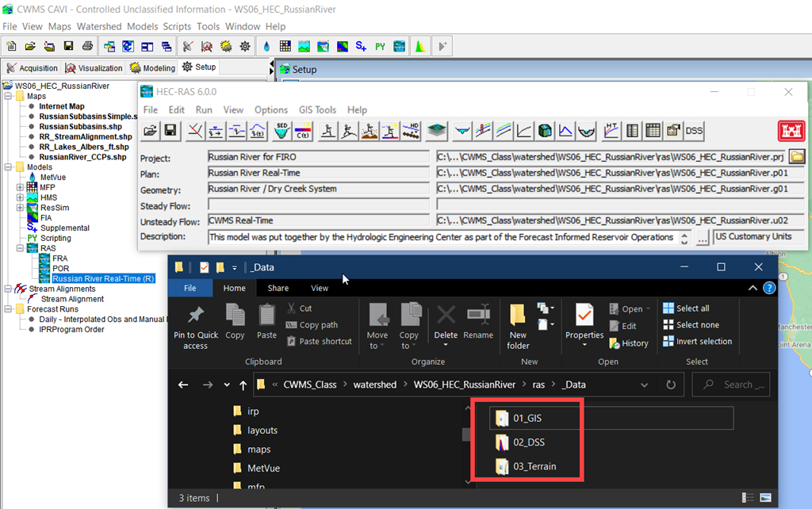The image size is (812, 509).
Task: Run steady flow analysis icon in HEC-RAS
Action: (327, 131)
